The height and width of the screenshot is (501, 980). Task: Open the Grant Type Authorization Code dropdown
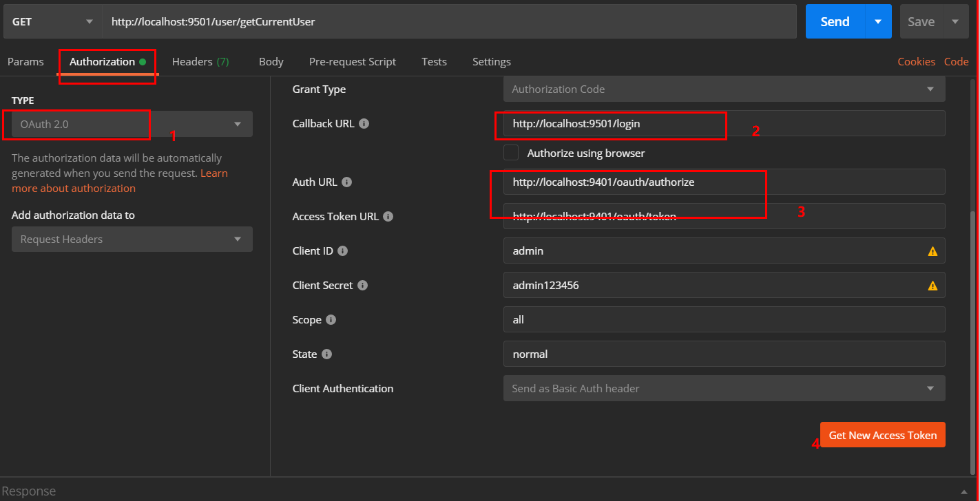coord(724,89)
